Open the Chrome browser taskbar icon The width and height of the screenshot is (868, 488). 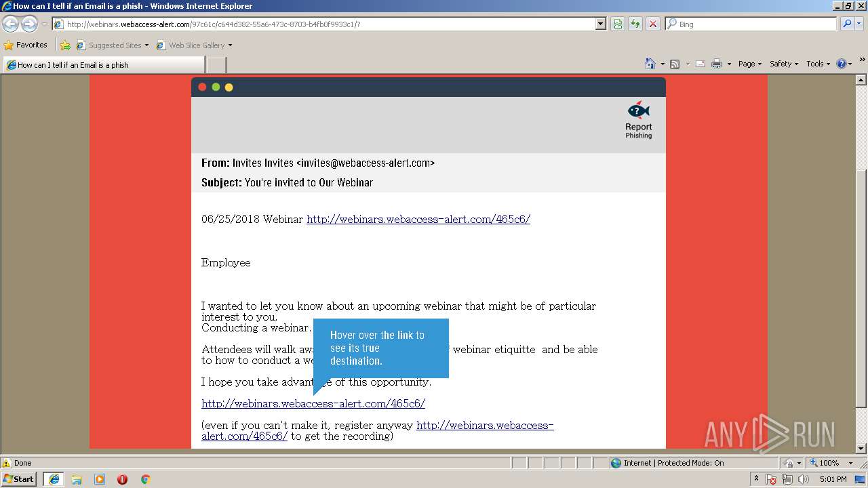pyautogui.click(x=145, y=479)
